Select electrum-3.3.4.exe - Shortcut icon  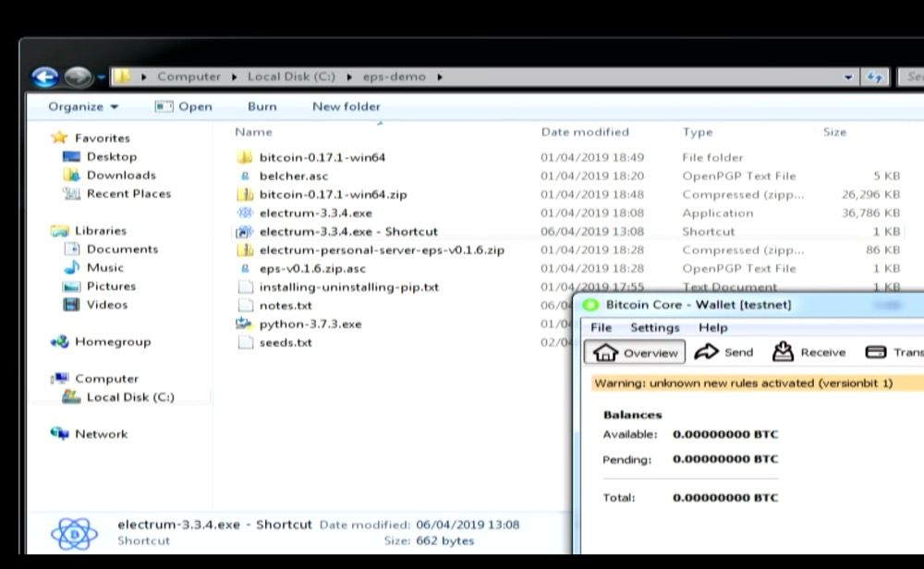point(245,232)
